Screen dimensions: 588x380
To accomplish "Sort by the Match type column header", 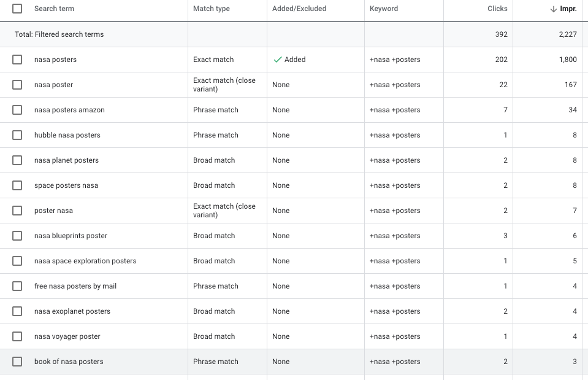I will point(211,9).
